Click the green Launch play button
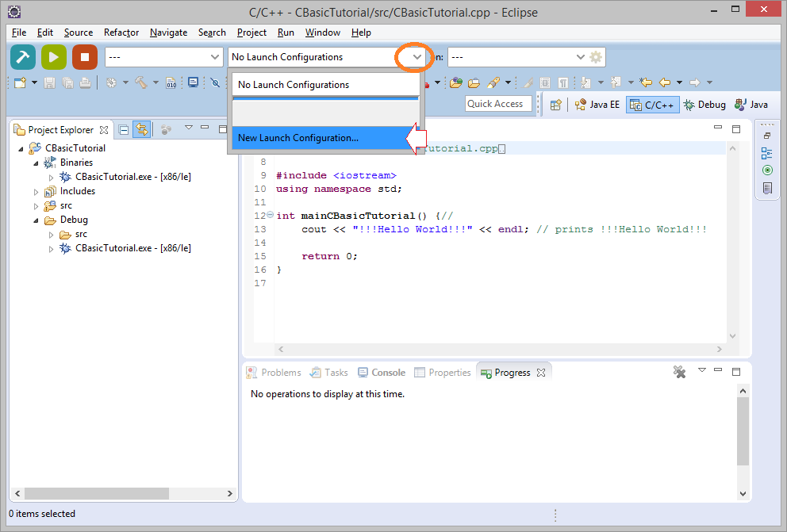Image resolution: width=787 pixels, height=532 pixels. (x=54, y=57)
